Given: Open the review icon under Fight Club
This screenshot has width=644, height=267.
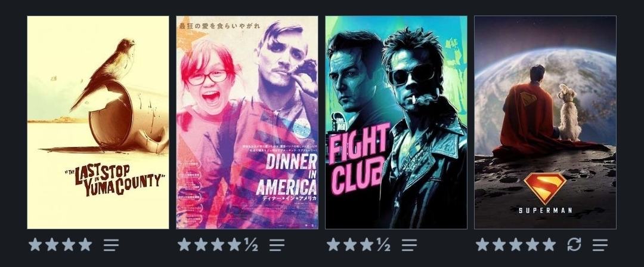Looking at the screenshot, I should pyautogui.click(x=409, y=245).
